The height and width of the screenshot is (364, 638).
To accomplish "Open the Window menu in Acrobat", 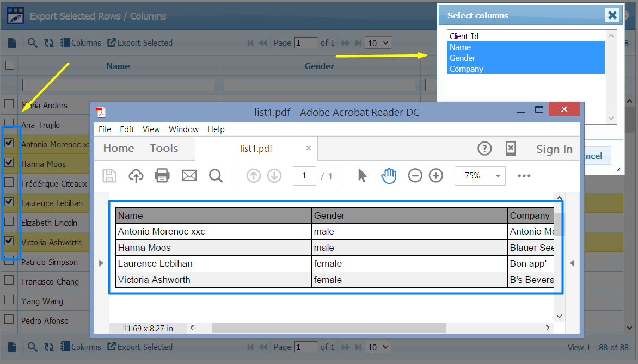I will (183, 129).
